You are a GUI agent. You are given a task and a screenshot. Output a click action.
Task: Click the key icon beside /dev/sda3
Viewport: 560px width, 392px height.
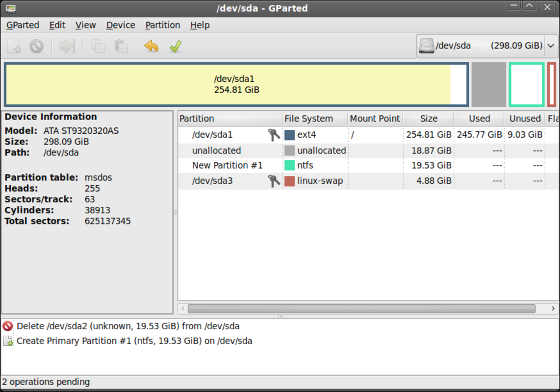pyautogui.click(x=274, y=181)
